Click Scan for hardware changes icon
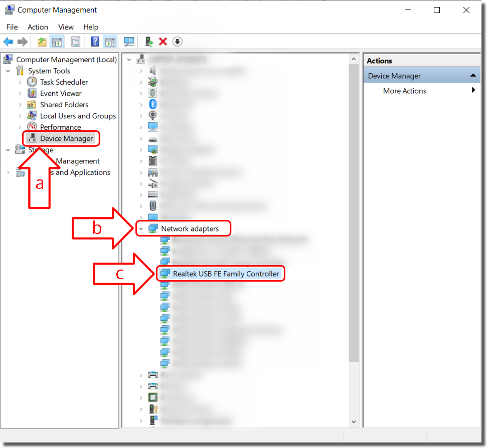Image resolution: width=487 pixels, height=448 pixels. click(129, 42)
